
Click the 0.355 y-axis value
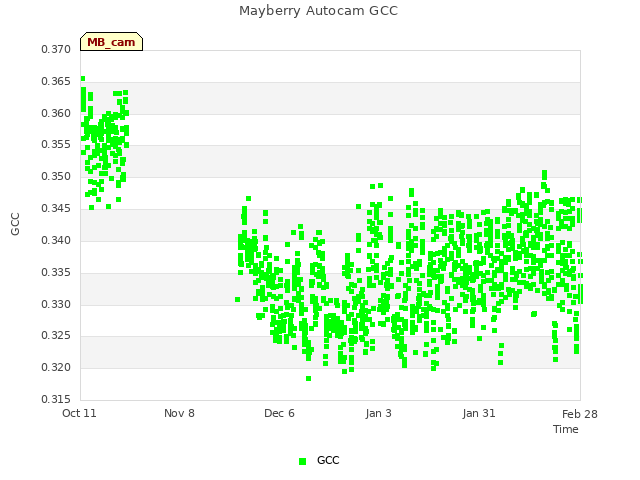pos(56,144)
